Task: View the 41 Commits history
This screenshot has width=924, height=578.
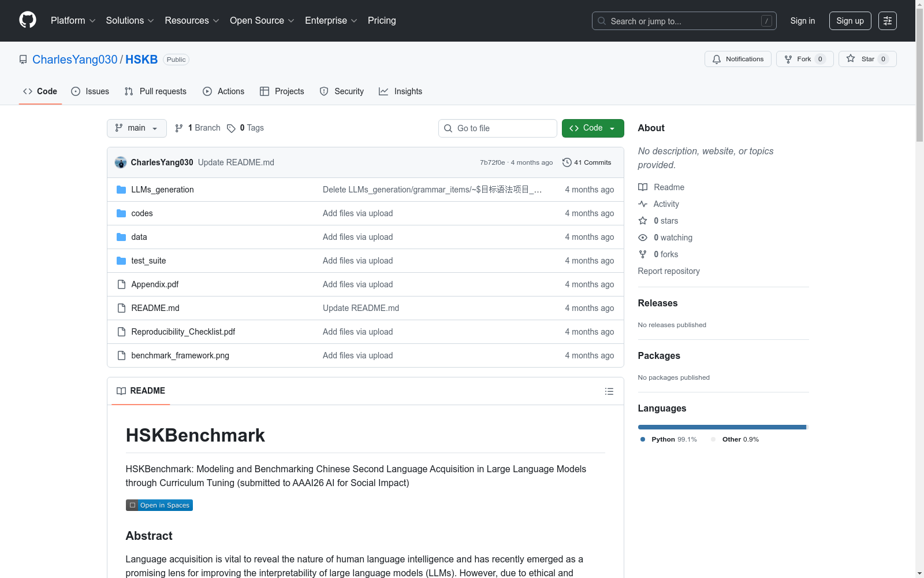Action: coord(587,162)
